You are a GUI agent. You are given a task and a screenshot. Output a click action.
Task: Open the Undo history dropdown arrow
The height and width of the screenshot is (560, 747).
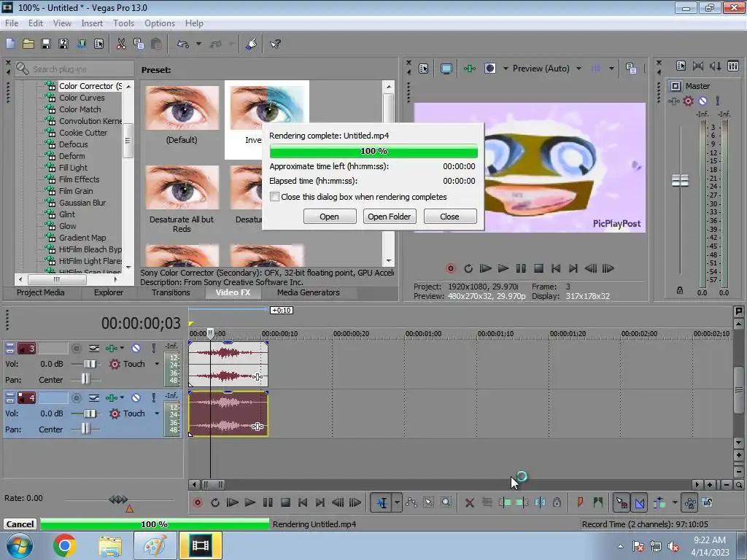point(198,44)
